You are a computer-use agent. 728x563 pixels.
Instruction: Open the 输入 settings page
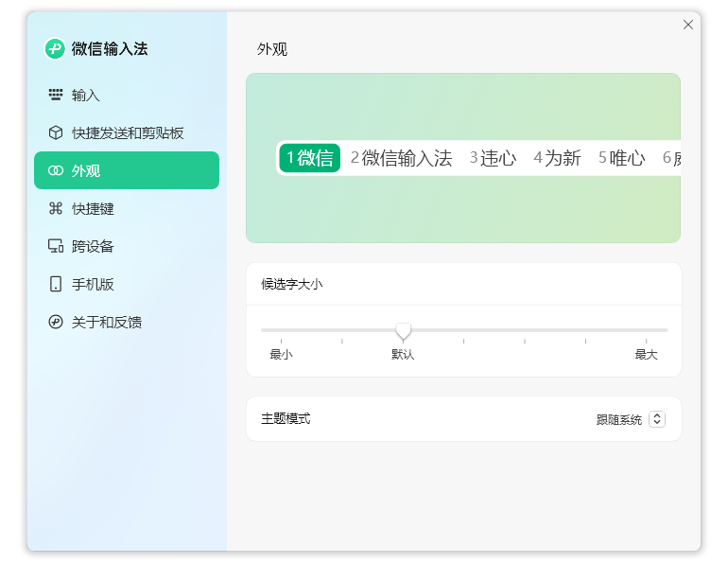point(86,95)
